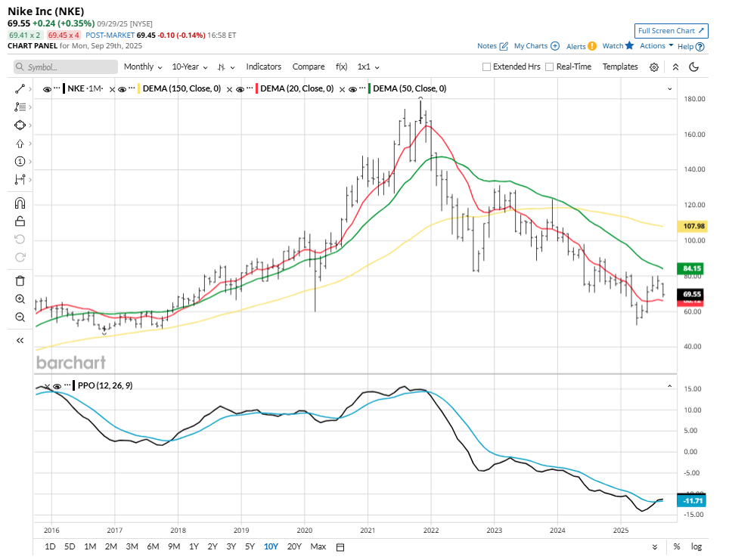Open the Fibonacci/text list tool
Viewport: 729px width, 560px height.
(x=20, y=107)
